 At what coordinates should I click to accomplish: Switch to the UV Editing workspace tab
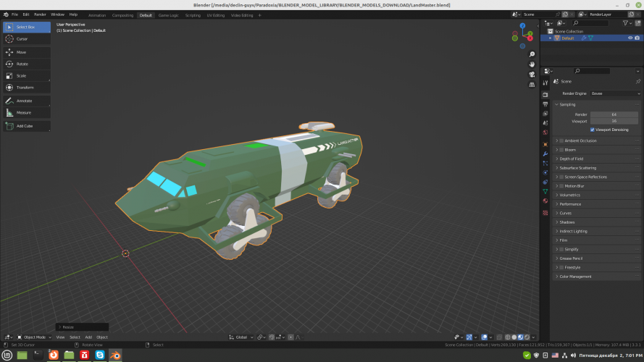[x=217, y=14]
